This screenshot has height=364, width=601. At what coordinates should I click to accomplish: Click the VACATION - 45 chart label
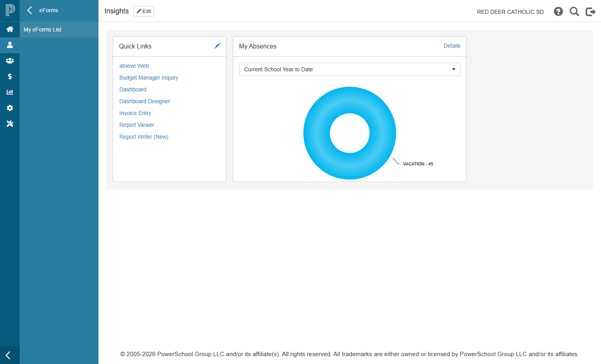(418, 164)
